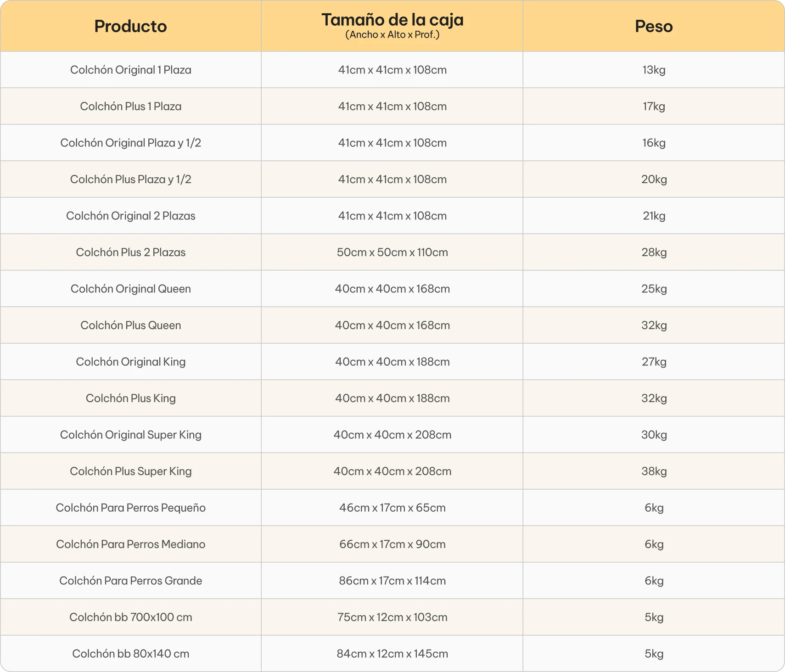Click the Peso column header
This screenshot has width=785, height=672.
point(654,26)
